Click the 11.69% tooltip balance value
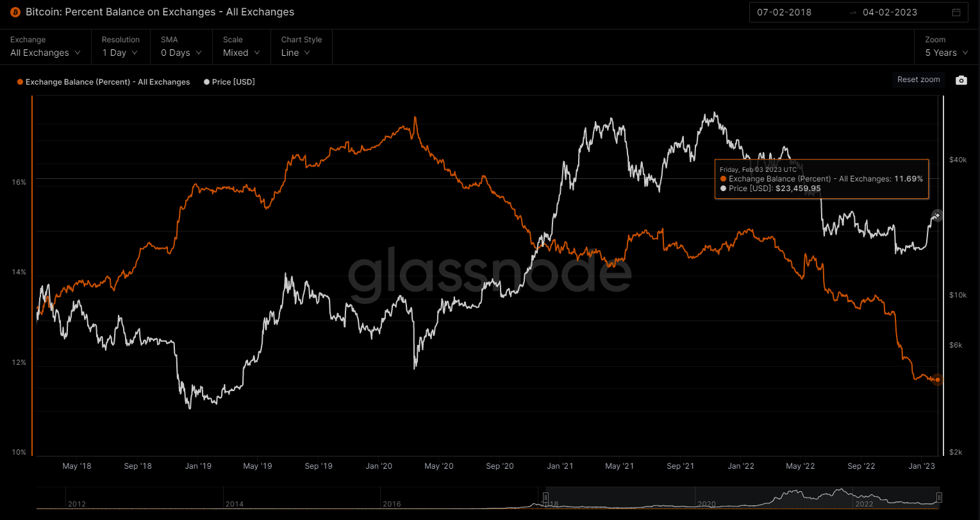 point(908,179)
